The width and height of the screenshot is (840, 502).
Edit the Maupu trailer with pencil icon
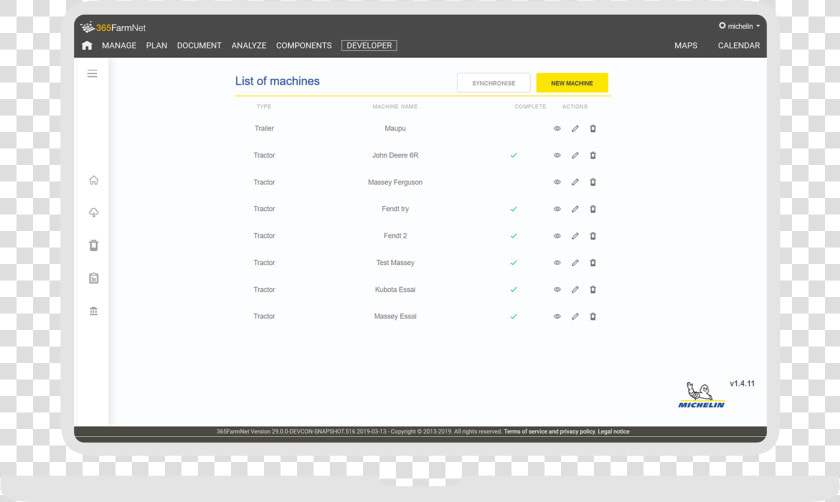point(575,129)
